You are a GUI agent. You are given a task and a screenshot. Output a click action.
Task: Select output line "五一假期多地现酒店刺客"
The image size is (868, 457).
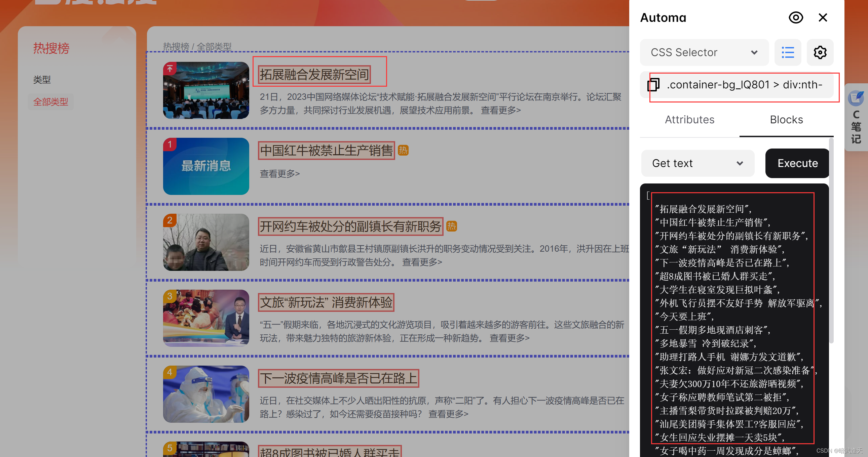click(x=712, y=330)
